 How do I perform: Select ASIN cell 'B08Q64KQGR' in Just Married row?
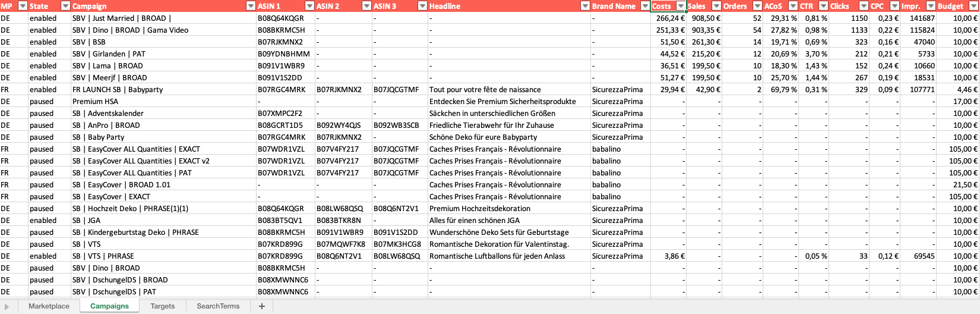286,18
